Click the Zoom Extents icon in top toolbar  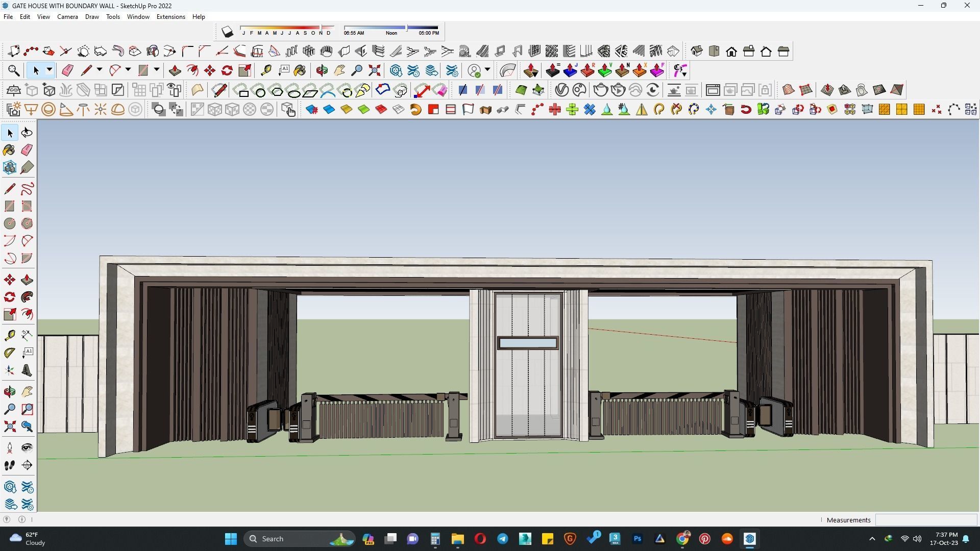coord(375,70)
